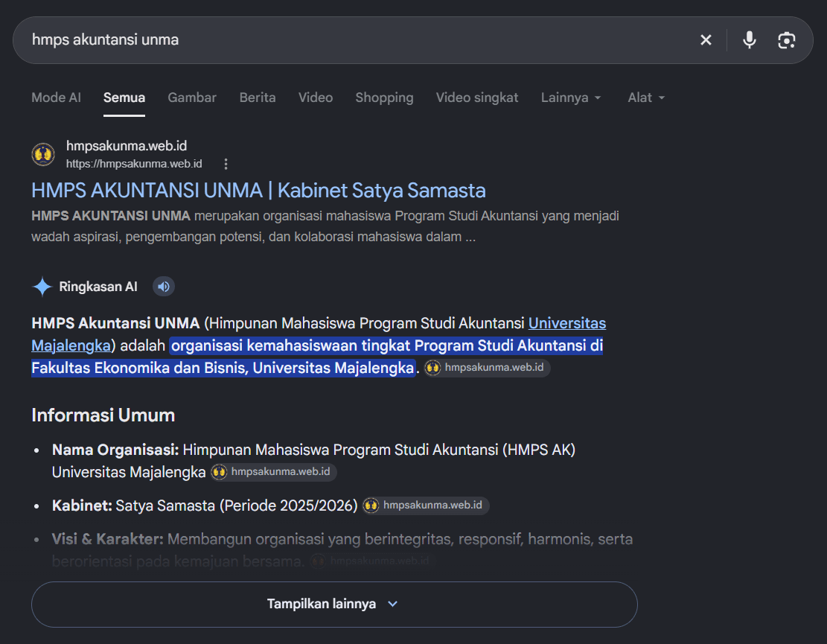Expand the Lainnya dropdown
This screenshot has width=827, height=644.
(x=571, y=98)
